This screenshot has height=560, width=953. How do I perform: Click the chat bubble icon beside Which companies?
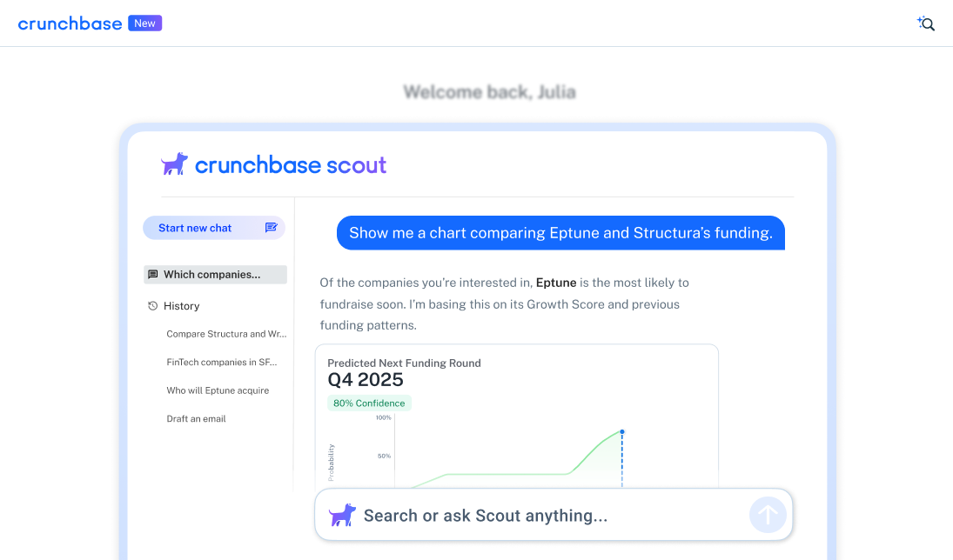click(153, 275)
